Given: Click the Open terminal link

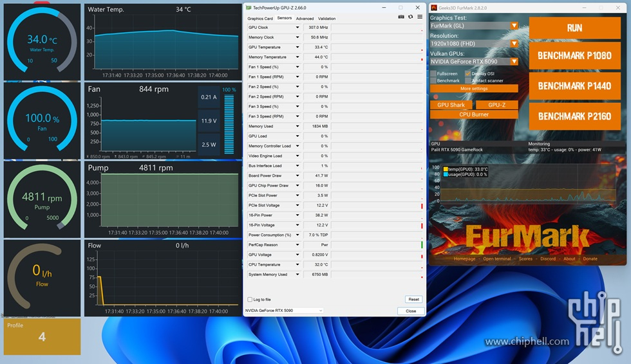Looking at the screenshot, I should 497,259.
